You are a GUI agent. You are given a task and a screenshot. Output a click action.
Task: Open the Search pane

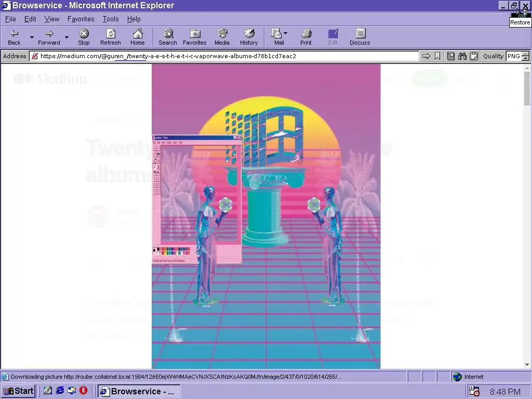[x=168, y=37]
